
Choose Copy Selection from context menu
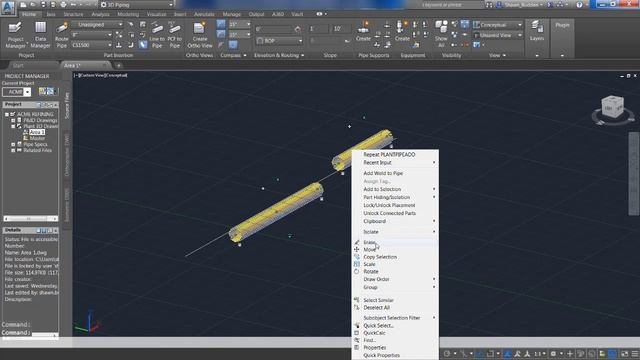[396, 257]
